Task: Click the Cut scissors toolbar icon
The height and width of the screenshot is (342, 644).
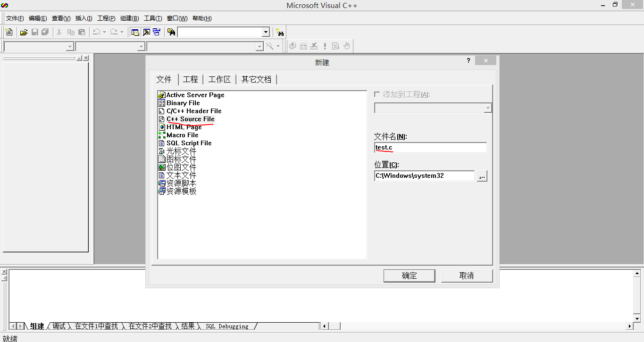Action: click(x=59, y=32)
